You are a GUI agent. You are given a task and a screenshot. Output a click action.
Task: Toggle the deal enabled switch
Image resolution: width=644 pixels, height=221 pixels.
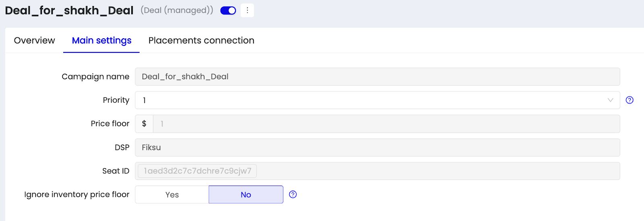(228, 10)
